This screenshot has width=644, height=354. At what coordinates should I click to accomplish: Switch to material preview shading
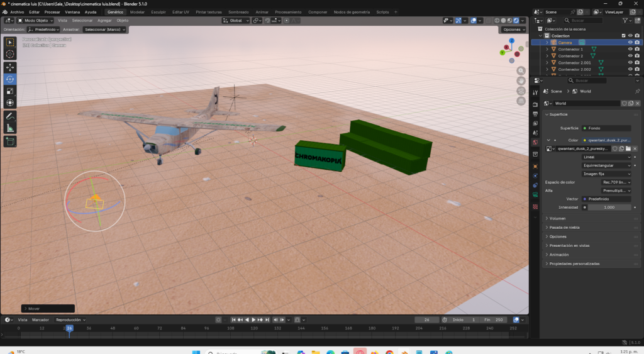509,21
